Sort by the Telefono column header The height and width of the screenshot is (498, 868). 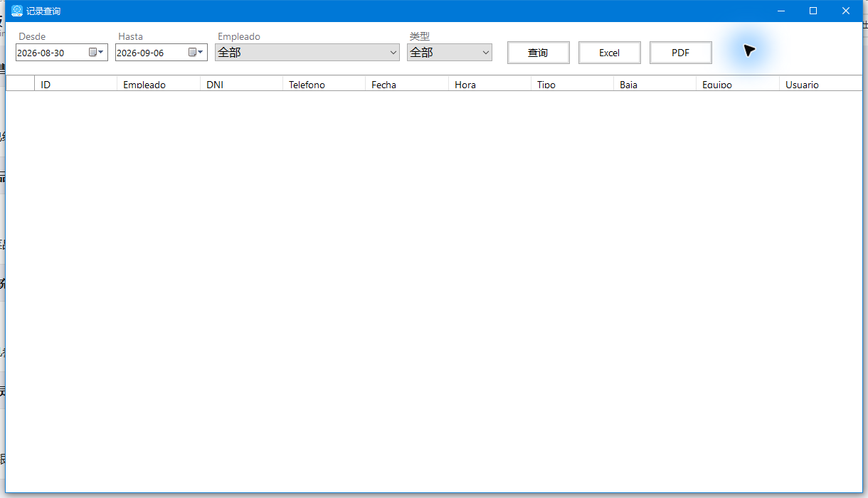(x=324, y=84)
